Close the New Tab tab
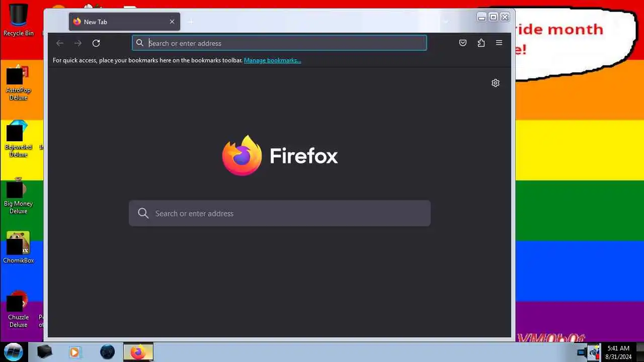The height and width of the screenshot is (362, 644). pyautogui.click(x=172, y=22)
